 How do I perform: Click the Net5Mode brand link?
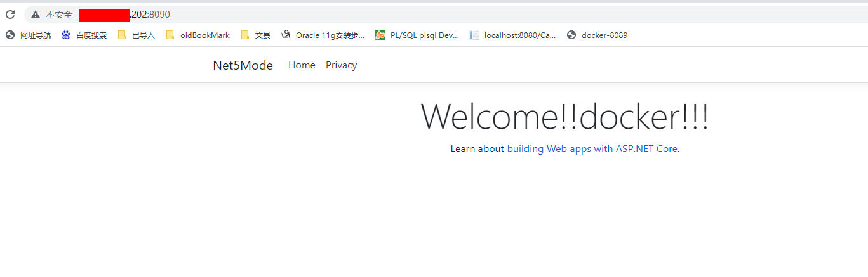tap(243, 65)
